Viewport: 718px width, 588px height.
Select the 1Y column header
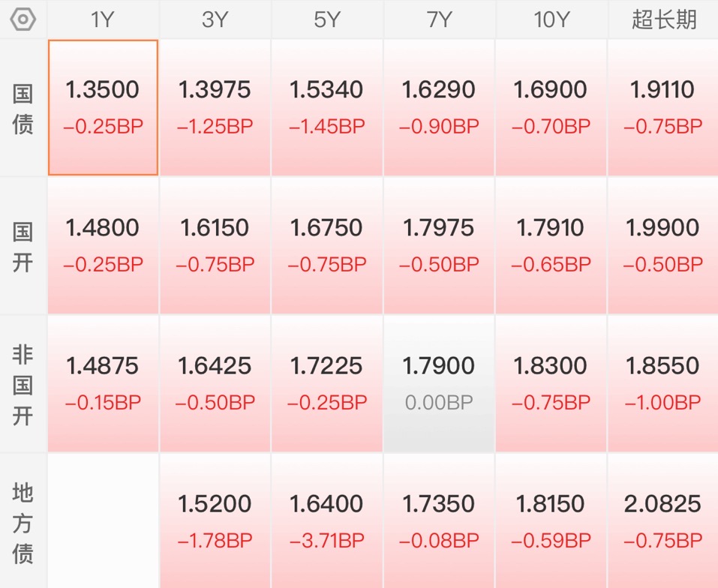coord(103,19)
